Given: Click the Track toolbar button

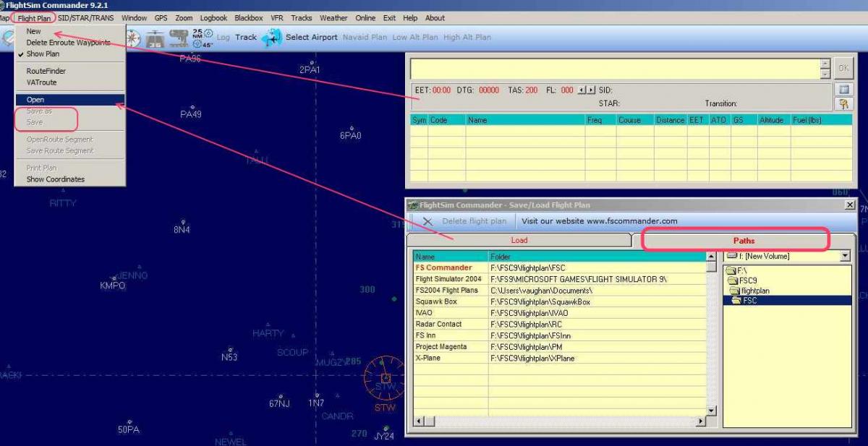Looking at the screenshot, I should 246,38.
